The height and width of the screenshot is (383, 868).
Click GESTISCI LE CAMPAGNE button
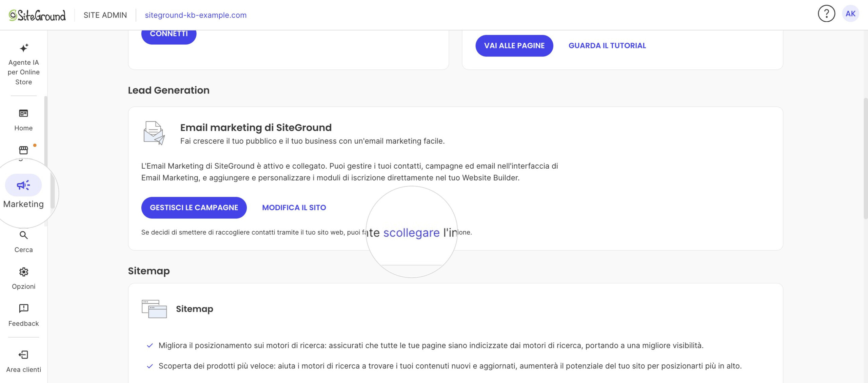click(194, 208)
